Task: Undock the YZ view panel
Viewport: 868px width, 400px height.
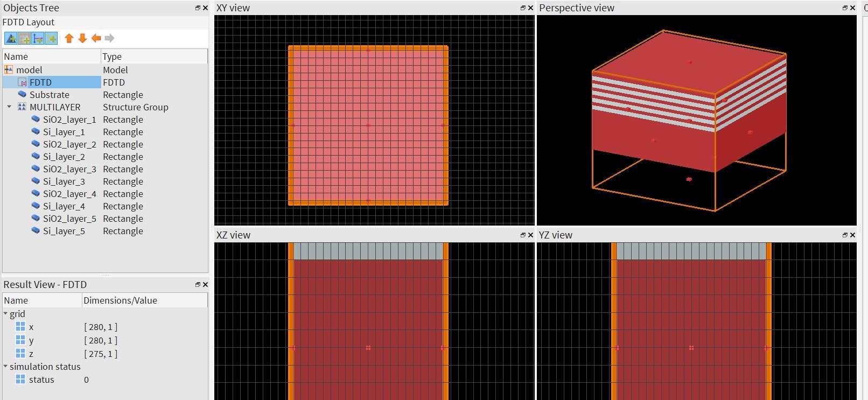Action: click(845, 235)
